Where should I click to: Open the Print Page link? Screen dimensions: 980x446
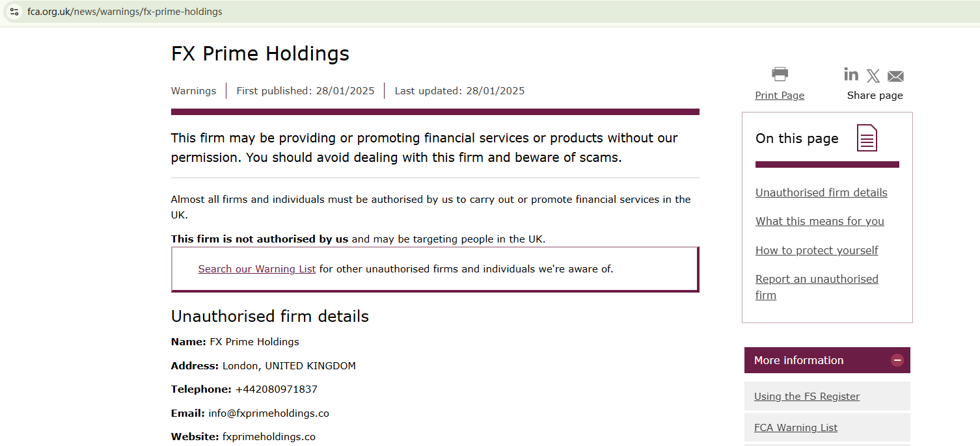click(x=780, y=96)
